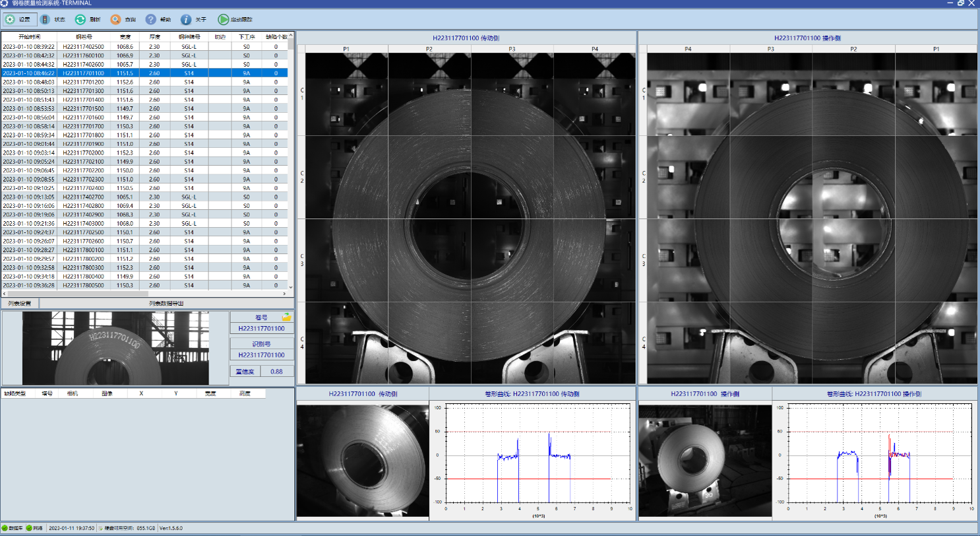
Task: Open the 查询 search magnifier icon
Action: click(x=115, y=20)
